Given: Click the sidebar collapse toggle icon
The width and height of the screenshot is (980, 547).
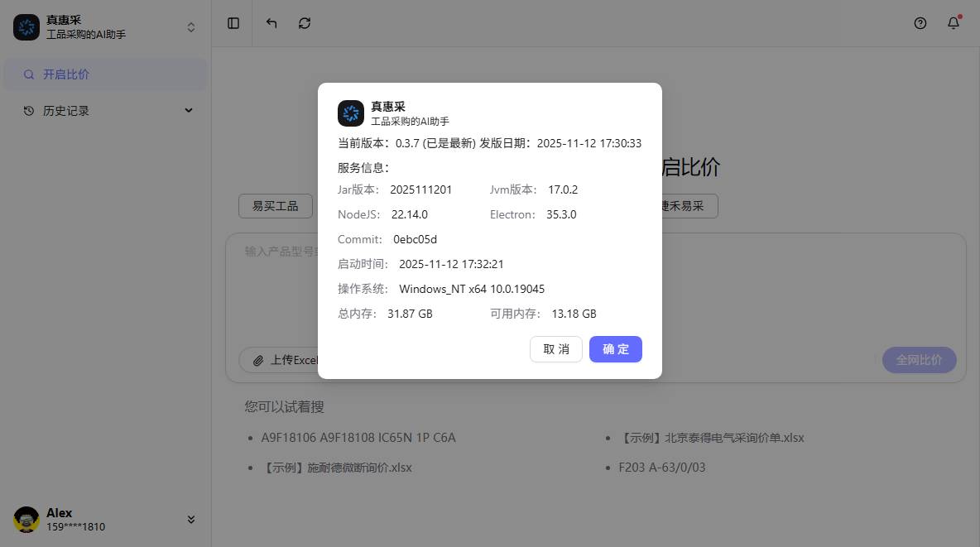Looking at the screenshot, I should tap(233, 23).
